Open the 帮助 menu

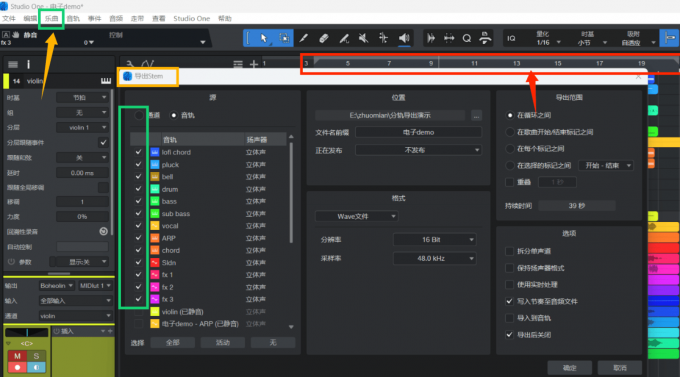coord(225,19)
